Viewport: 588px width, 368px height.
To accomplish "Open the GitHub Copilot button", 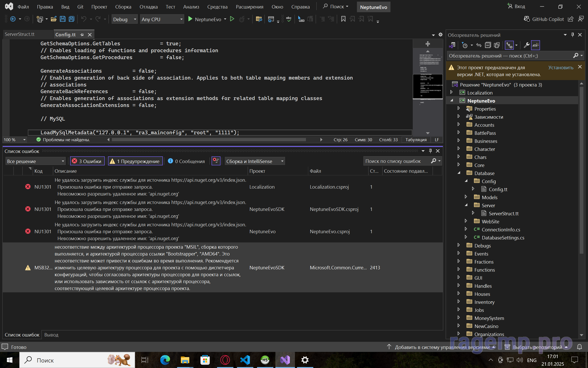I will click(x=543, y=19).
